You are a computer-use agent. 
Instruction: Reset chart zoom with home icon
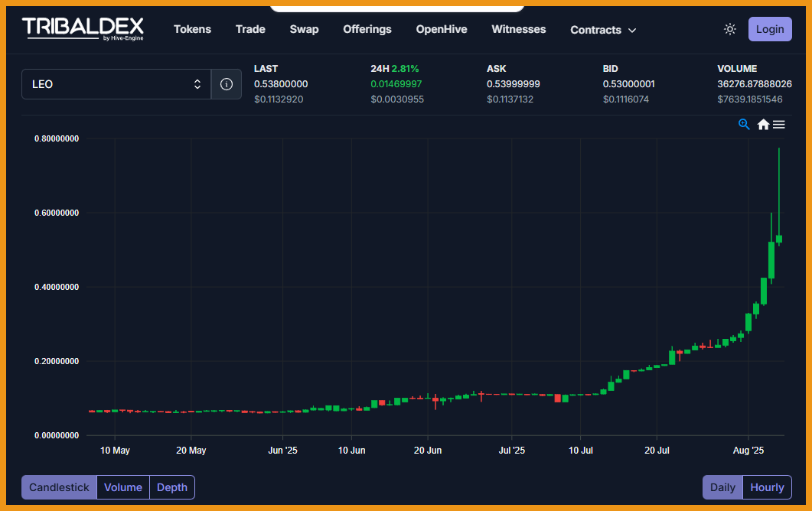[763, 124]
